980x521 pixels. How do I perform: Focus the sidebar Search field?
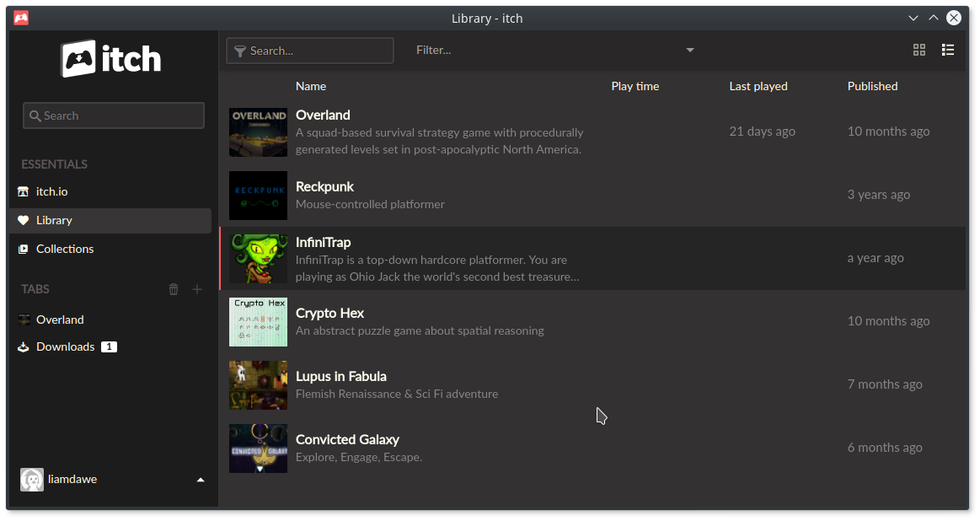(x=114, y=115)
